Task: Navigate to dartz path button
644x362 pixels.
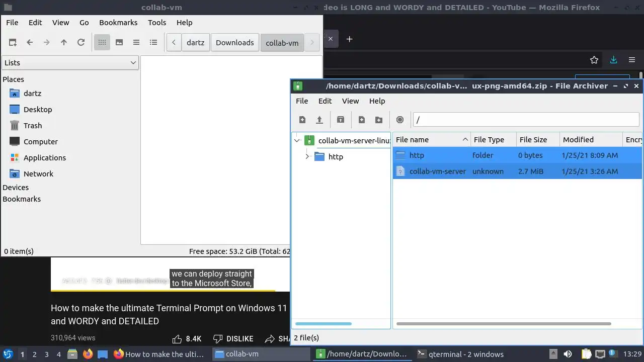Action: point(196,43)
